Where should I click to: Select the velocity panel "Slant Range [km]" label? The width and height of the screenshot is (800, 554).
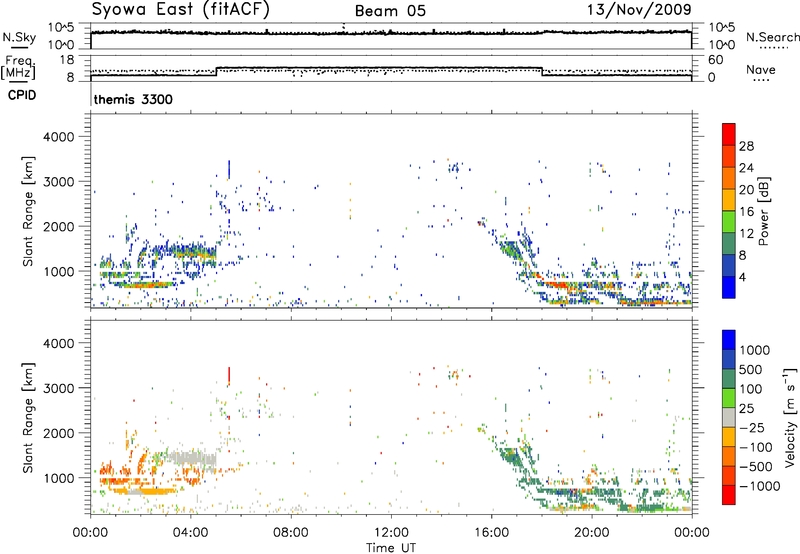click(28, 418)
